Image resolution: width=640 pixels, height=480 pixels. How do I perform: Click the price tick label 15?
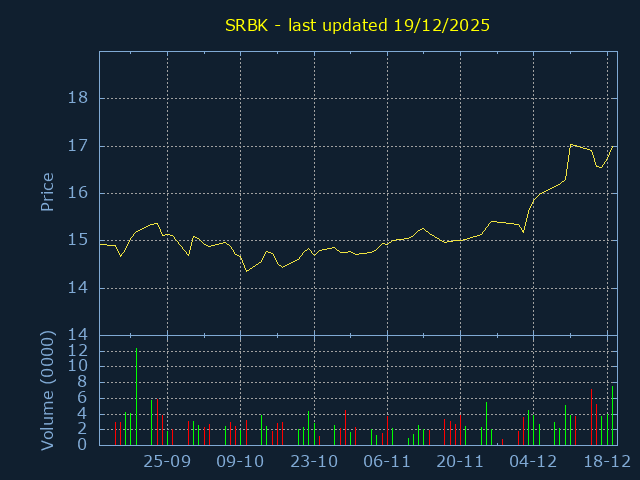tap(79, 240)
